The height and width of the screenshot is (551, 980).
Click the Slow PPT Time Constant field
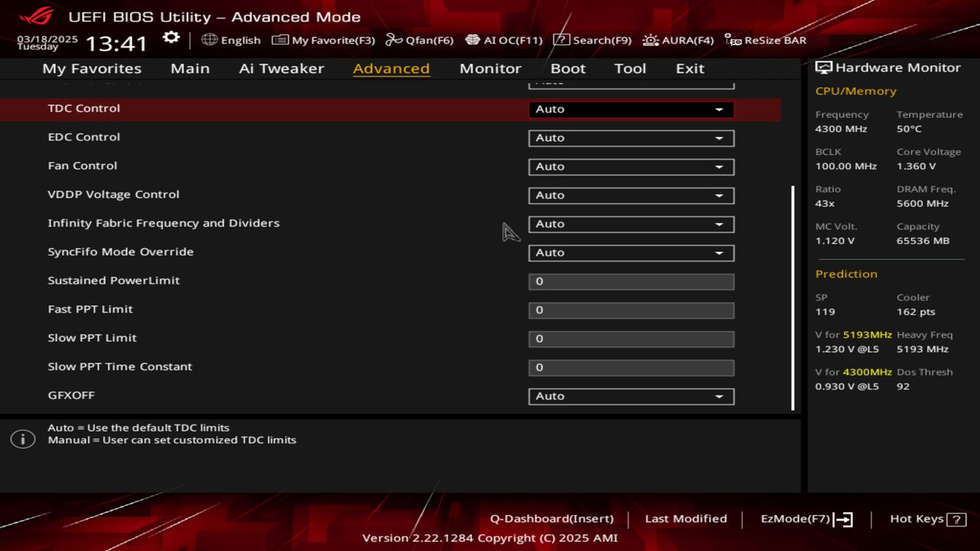[x=631, y=367]
